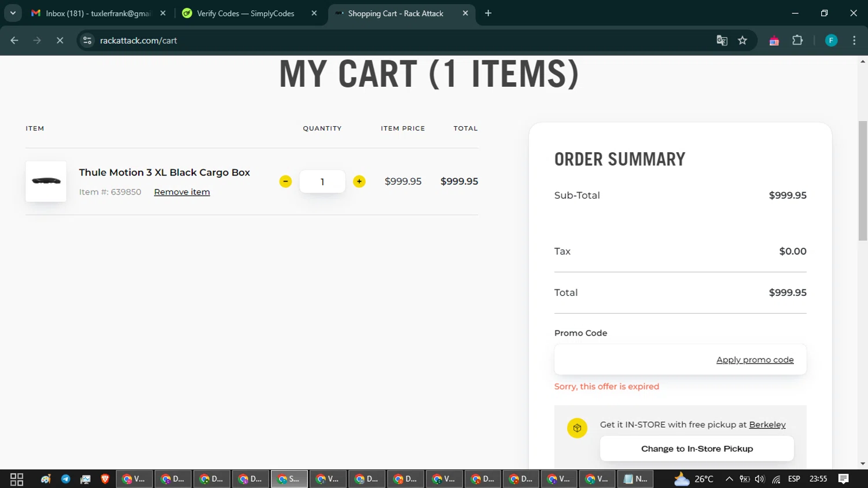Select the Shopping Cart Rack Attack tab
Screen dimensions: 868x488
coord(396,13)
